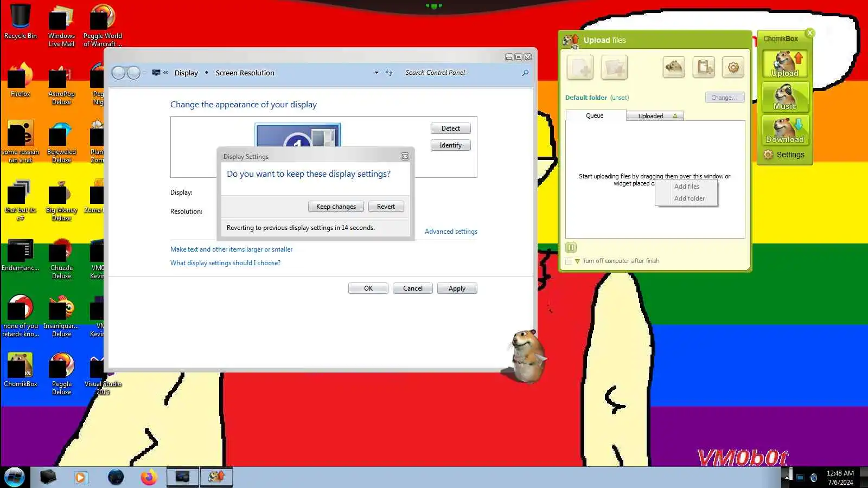The height and width of the screenshot is (488, 868).
Task: Click Revert in Display Settings dialog
Action: click(386, 207)
